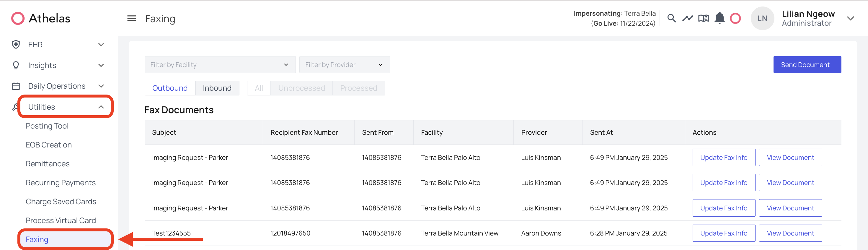Click the Athelas logo circle
868x250 pixels.
click(18, 18)
